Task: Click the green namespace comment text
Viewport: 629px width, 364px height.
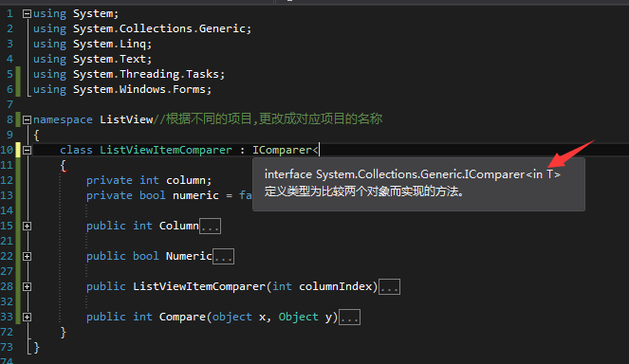Action: 268,119
